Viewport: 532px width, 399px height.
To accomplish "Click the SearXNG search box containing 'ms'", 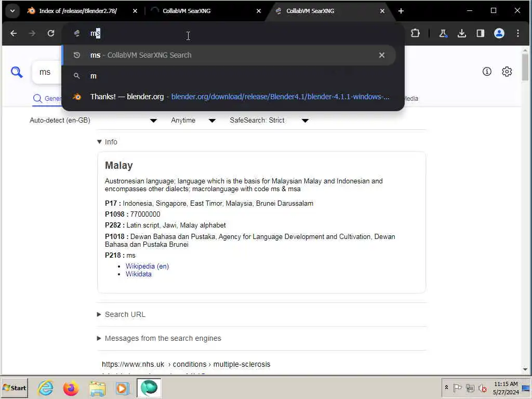I will click(47, 72).
